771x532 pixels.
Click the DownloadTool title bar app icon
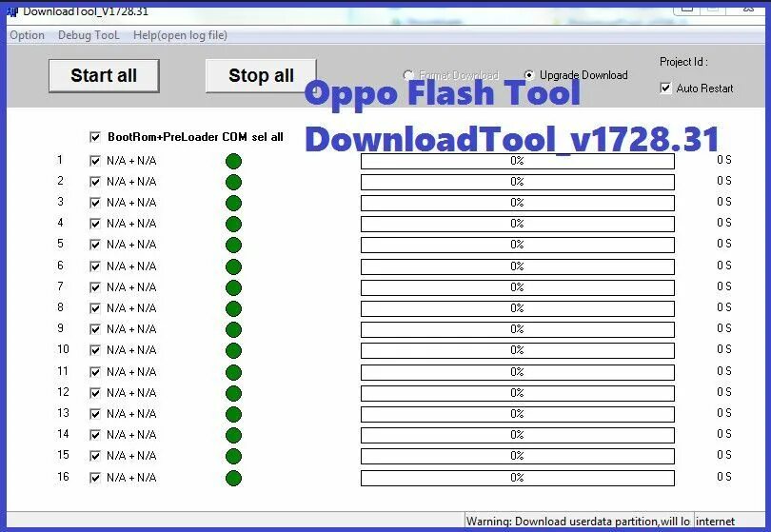pyautogui.click(x=12, y=11)
